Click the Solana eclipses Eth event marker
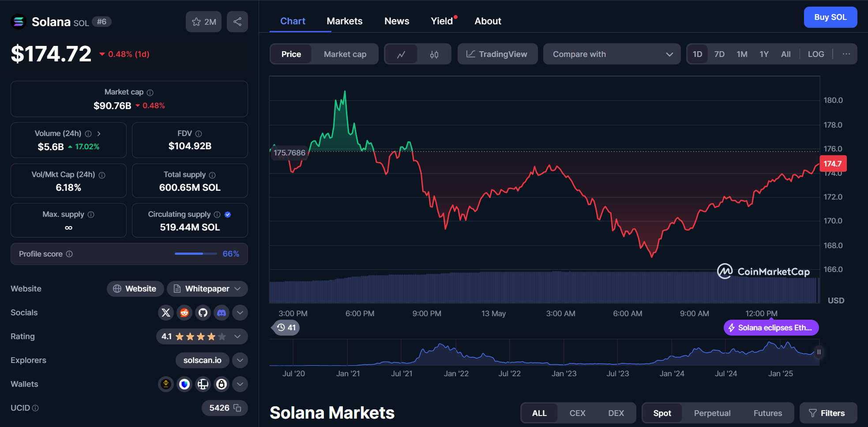The width and height of the screenshot is (868, 427). (770, 327)
